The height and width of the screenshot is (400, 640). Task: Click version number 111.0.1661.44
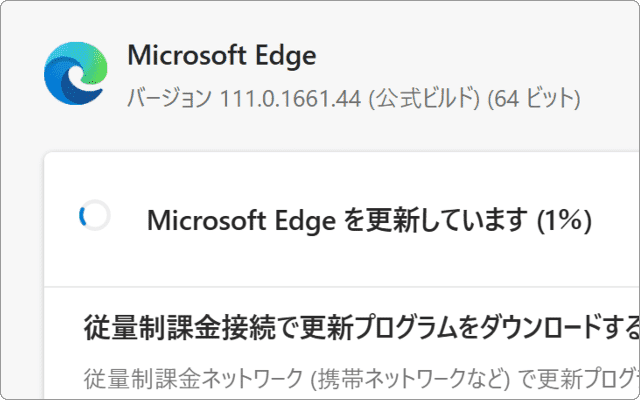click(291, 99)
